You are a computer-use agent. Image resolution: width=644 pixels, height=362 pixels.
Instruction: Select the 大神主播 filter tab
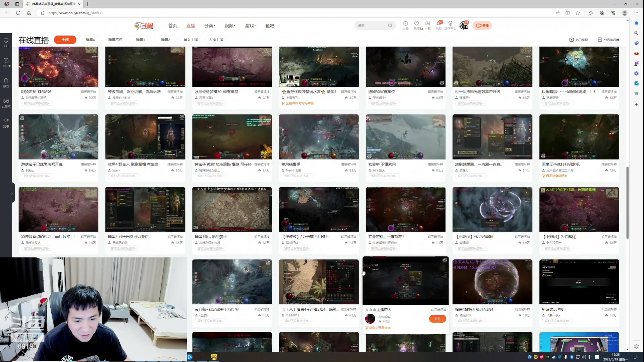(x=216, y=40)
